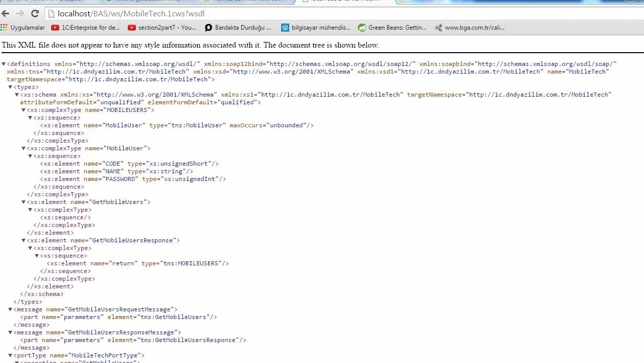The height and width of the screenshot is (363, 644).
Task: Click the 'This XML file does not appear' notice
Action: (190, 45)
